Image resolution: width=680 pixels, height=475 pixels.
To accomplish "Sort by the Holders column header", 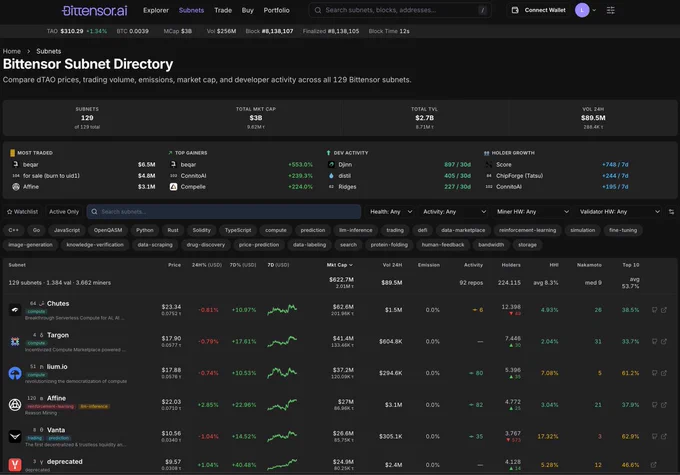I will click(511, 265).
